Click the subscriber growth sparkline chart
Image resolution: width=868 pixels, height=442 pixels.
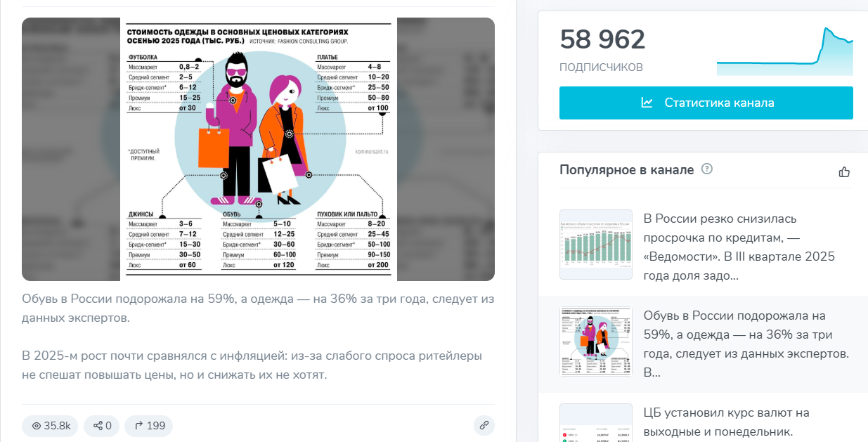784,51
